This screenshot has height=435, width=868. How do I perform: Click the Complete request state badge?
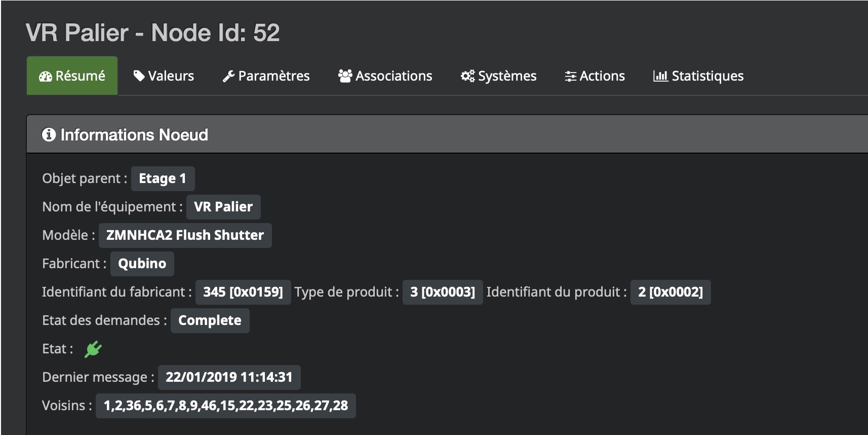point(210,320)
